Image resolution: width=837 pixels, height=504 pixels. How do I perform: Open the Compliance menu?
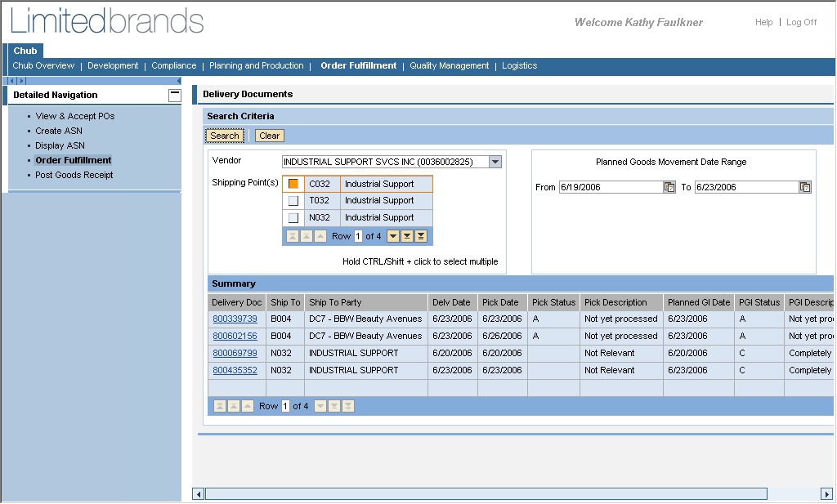coord(173,66)
